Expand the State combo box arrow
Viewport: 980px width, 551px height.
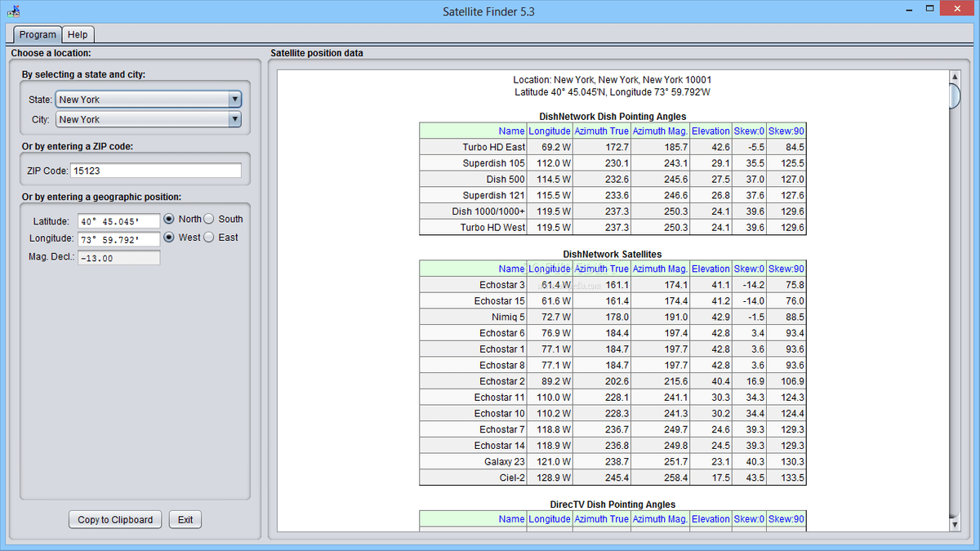(234, 99)
